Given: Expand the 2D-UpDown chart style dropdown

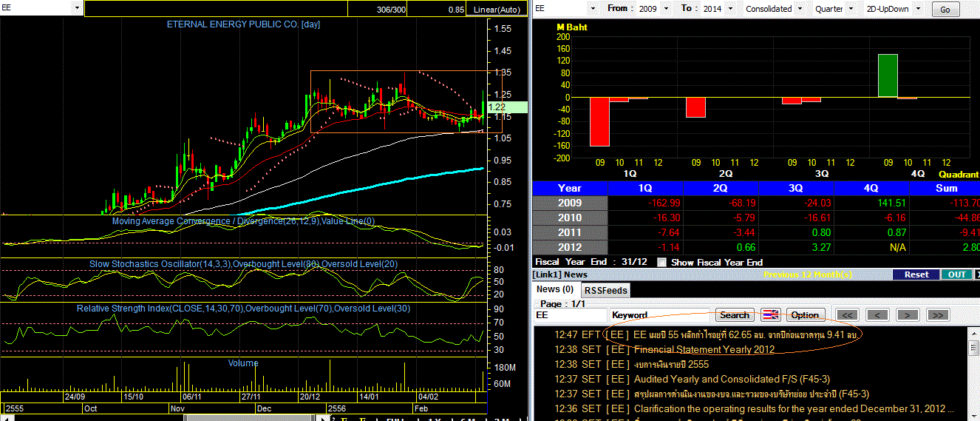Looking at the screenshot, I should pos(919,9).
